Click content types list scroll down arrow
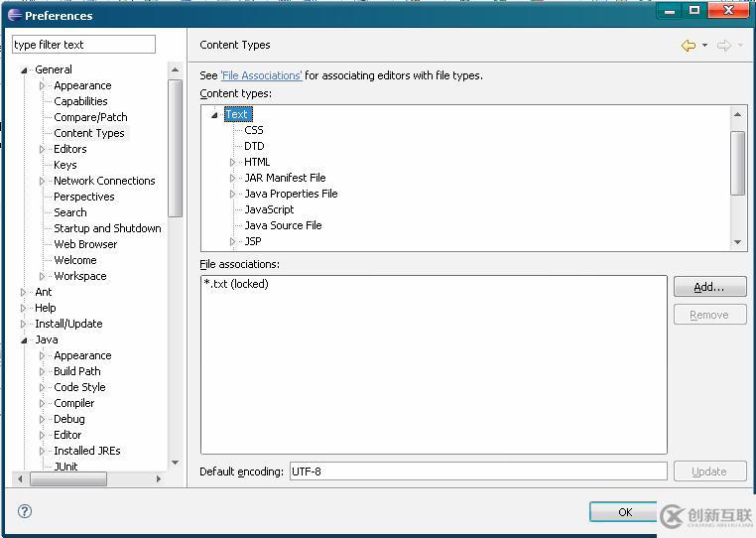Image resolution: width=756 pixels, height=538 pixels. tap(738, 242)
